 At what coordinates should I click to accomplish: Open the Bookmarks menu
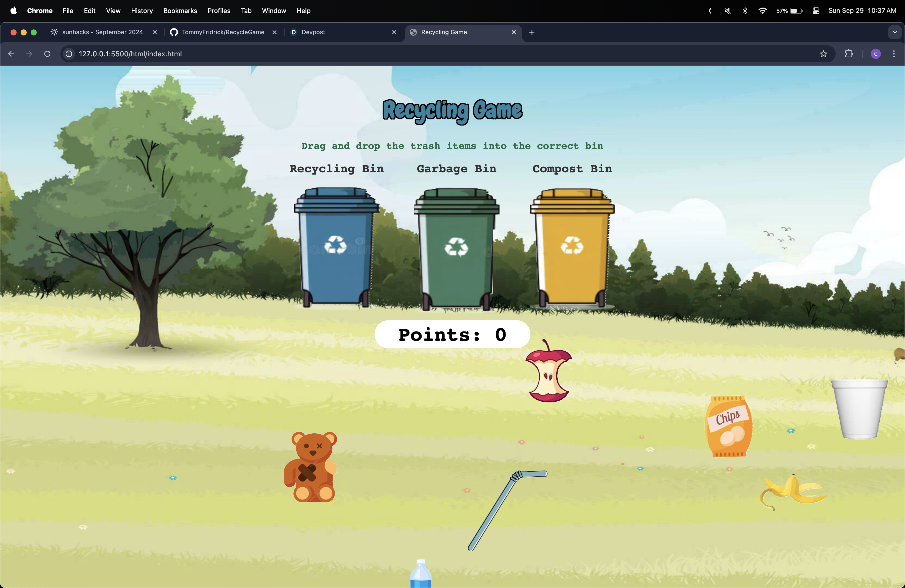click(180, 11)
